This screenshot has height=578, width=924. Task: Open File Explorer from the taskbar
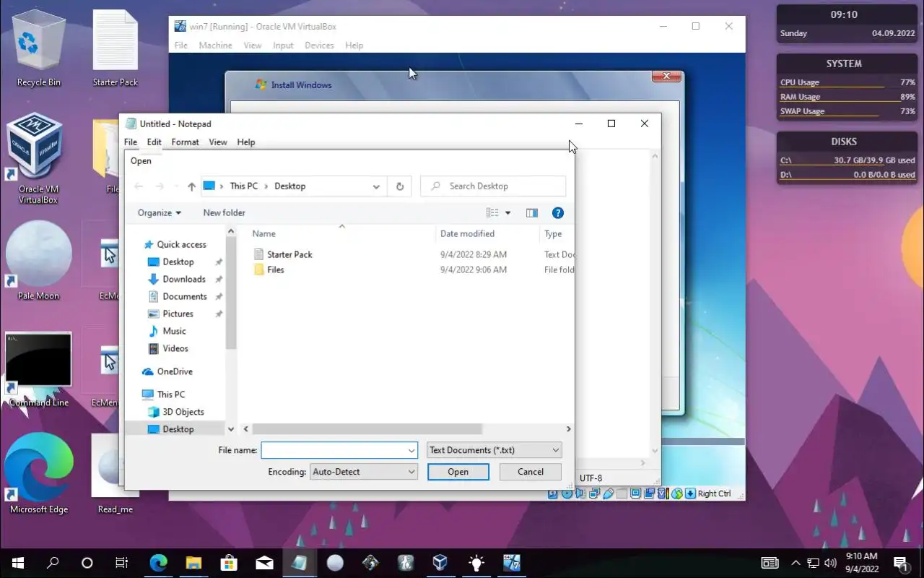coord(193,563)
